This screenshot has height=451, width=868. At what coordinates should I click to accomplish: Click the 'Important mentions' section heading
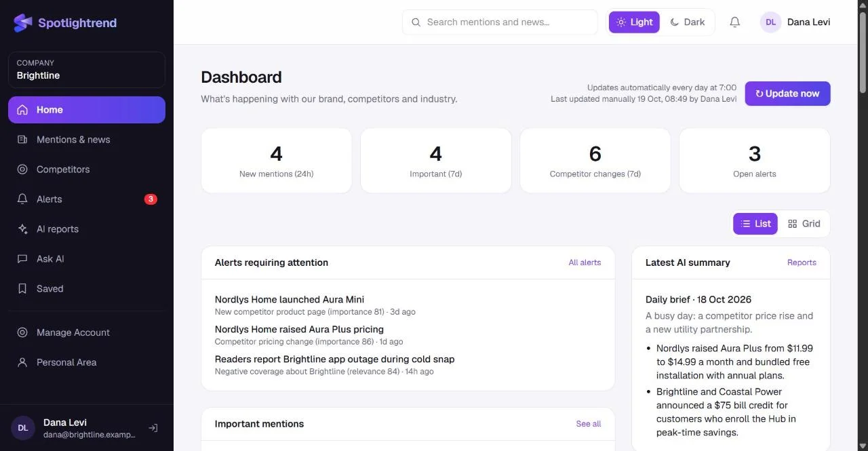click(x=259, y=424)
